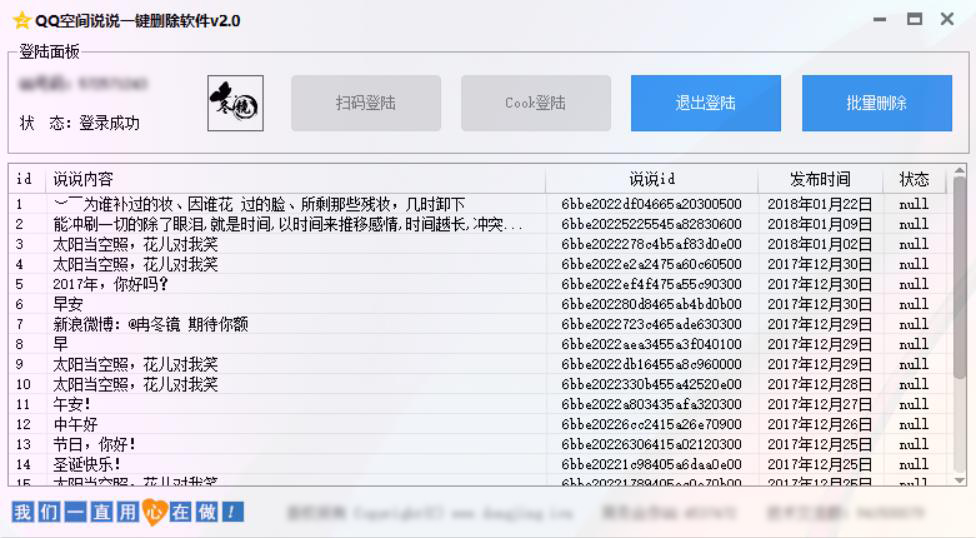The height and width of the screenshot is (538, 976).
Task: Click the 说说id column header
Action: pos(652,179)
